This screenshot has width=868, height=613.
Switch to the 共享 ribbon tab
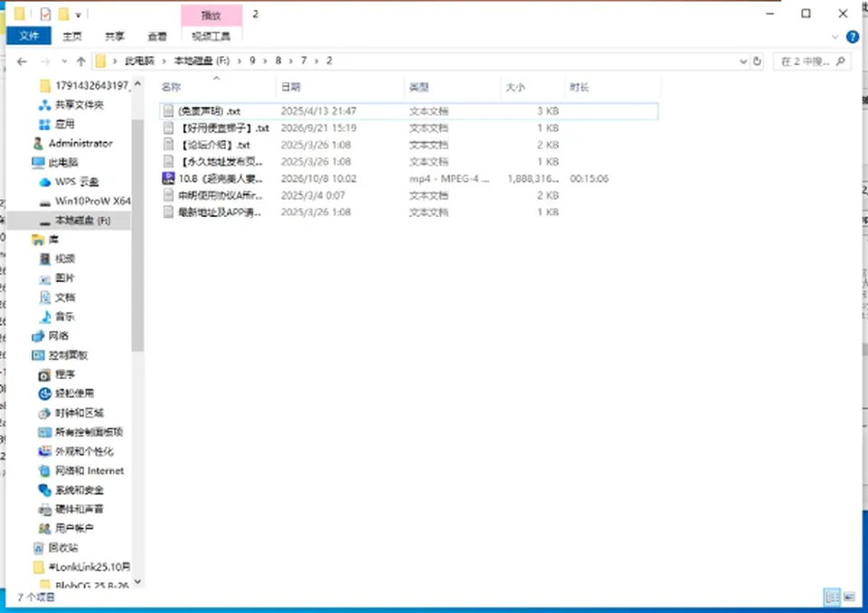[x=115, y=36]
